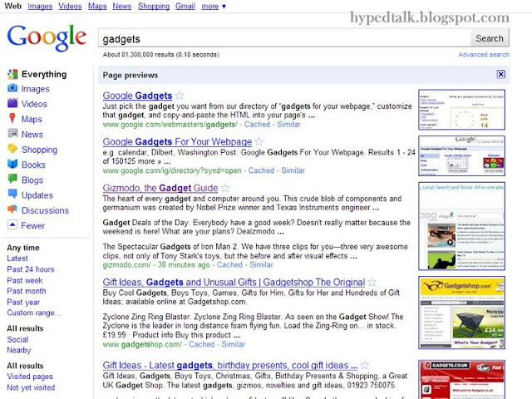Select the Books text link in sidebar
This screenshot has width=532, height=399.
pyautogui.click(x=33, y=165)
